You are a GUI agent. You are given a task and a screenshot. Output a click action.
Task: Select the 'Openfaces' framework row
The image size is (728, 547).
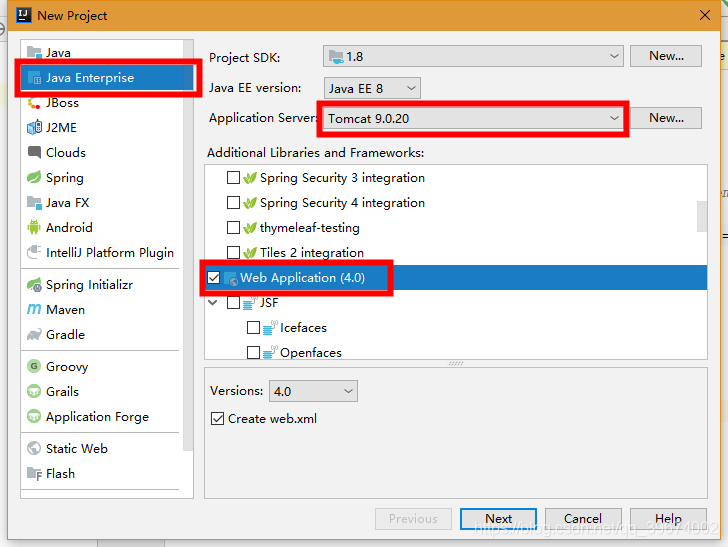[456, 353]
